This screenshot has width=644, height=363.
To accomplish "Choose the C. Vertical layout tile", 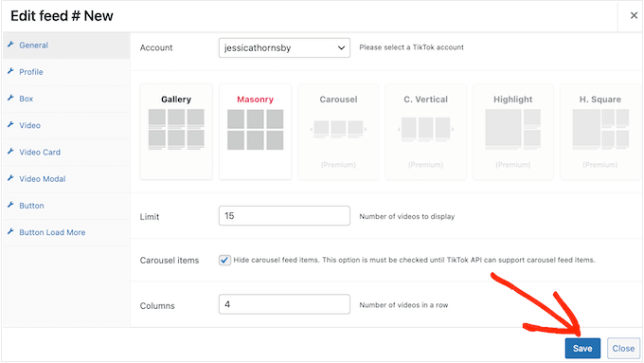I will (425, 132).
